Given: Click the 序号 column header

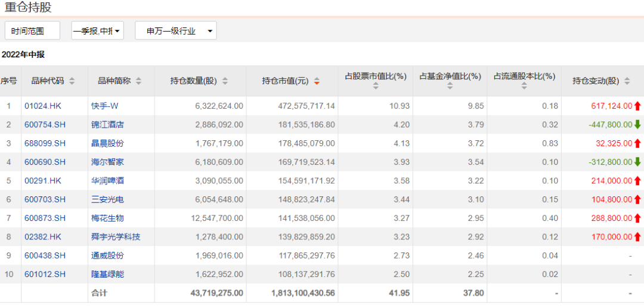Looking at the screenshot, I should 8,81.
